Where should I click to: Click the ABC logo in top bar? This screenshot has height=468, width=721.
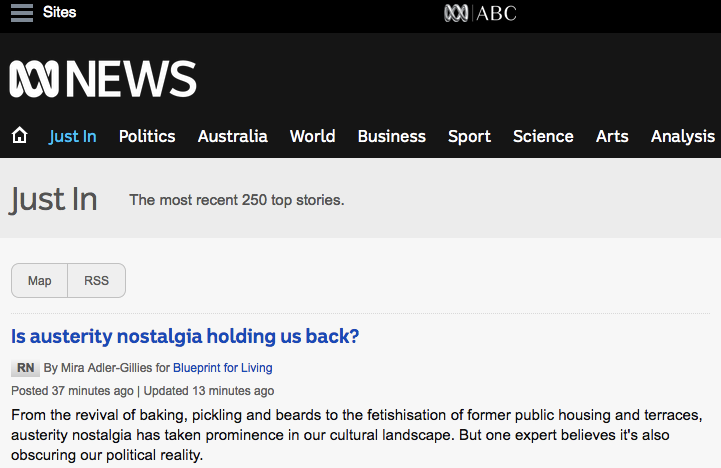click(x=480, y=13)
